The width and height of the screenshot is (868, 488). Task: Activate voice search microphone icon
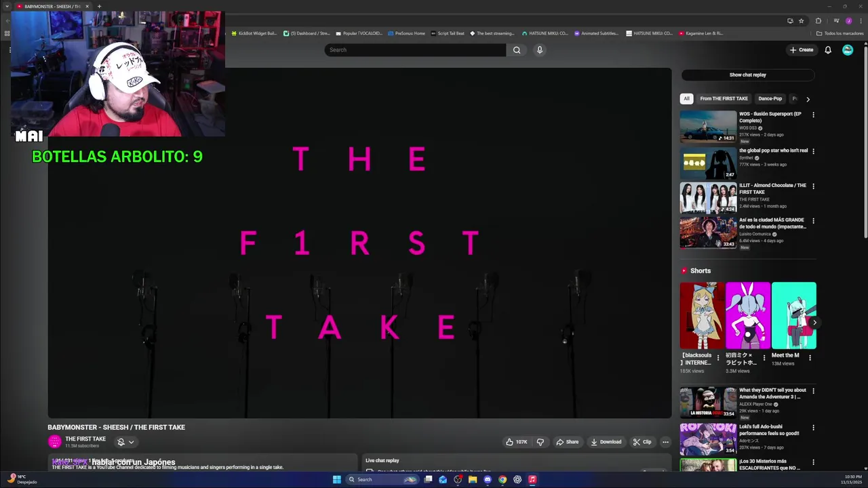click(540, 49)
